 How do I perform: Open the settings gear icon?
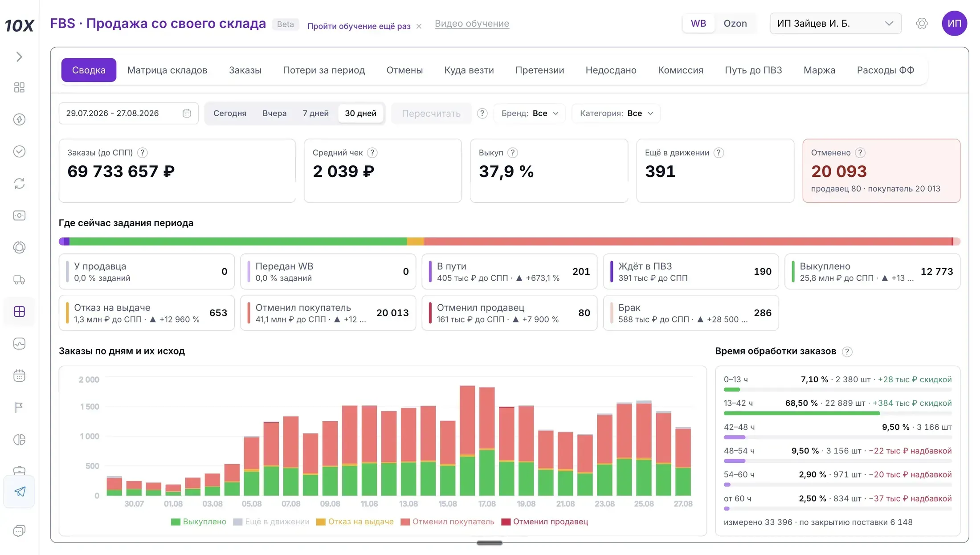click(922, 23)
